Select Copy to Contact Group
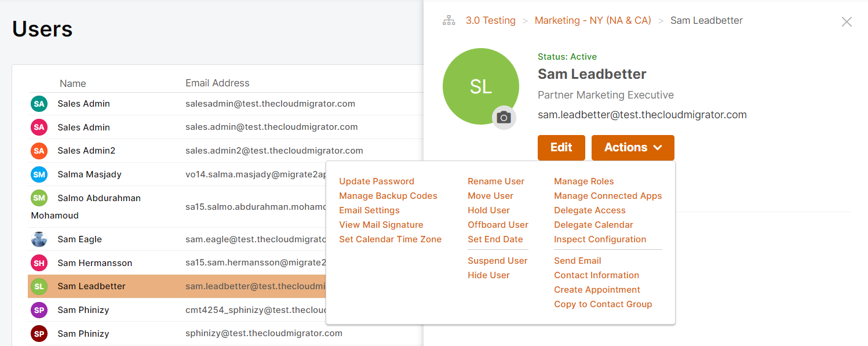This screenshot has width=868, height=346. [603, 304]
